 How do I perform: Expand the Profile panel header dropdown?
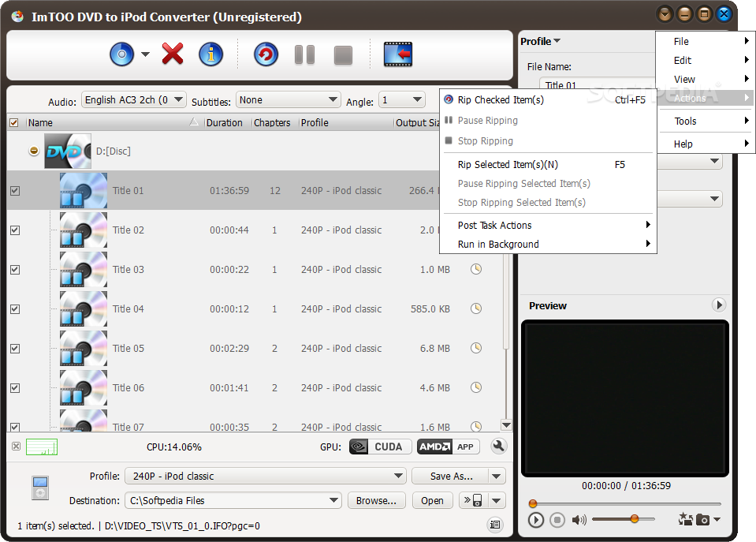(x=540, y=41)
